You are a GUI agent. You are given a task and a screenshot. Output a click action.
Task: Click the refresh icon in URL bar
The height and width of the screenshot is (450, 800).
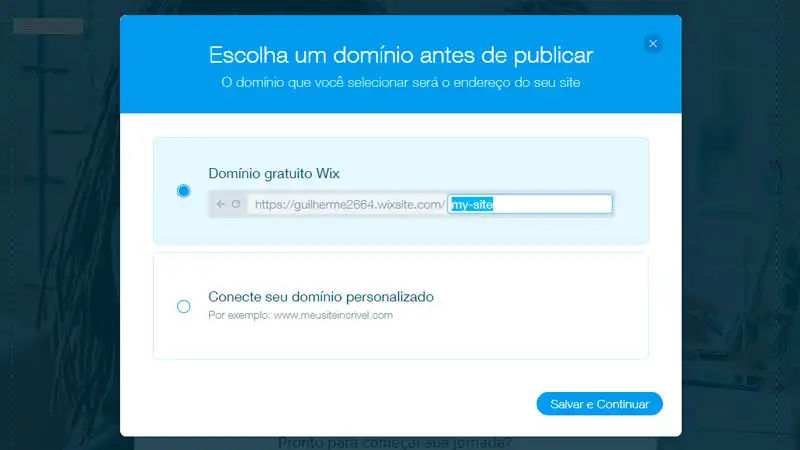tap(236, 204)
